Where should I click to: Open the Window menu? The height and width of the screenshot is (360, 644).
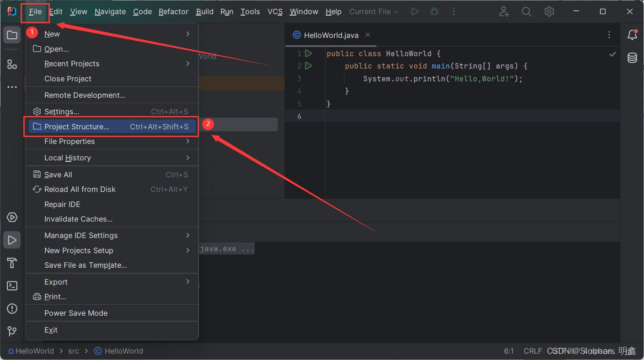(x=304, y=12)
